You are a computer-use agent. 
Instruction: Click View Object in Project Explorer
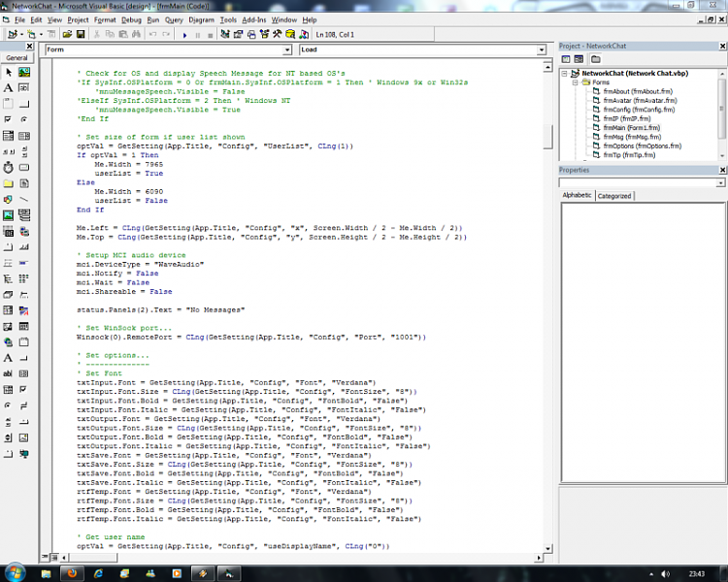[x=579, y=59]
